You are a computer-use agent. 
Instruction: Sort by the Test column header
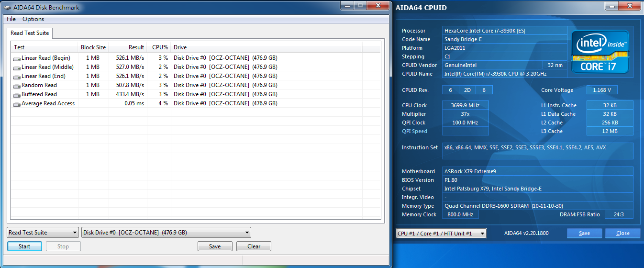point(44,47)
